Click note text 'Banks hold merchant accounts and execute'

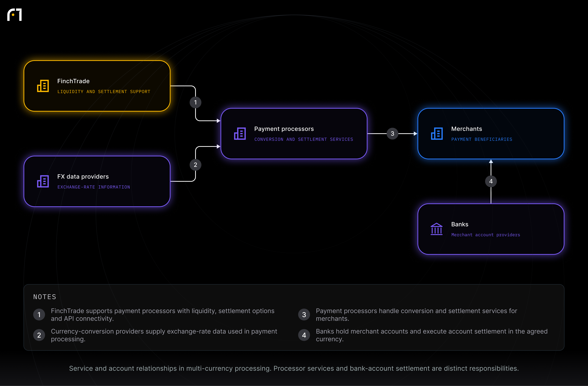pyautogui.click(x=432, y=335)
